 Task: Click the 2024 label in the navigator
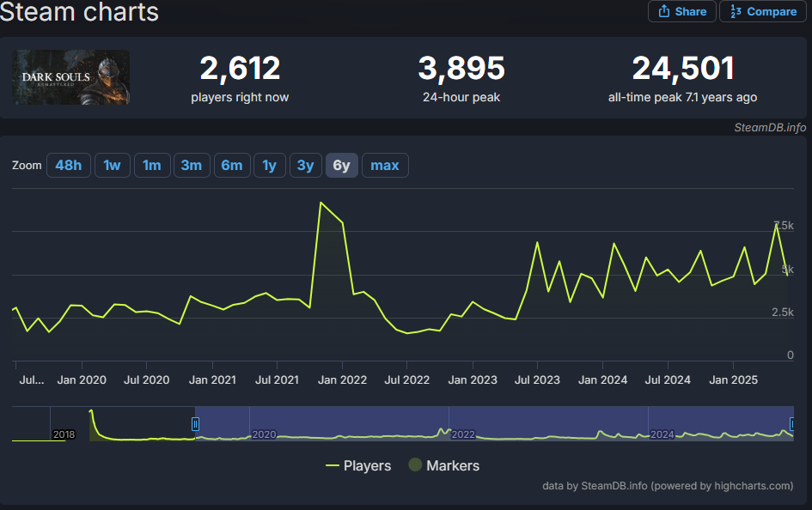tap(662, 434)
